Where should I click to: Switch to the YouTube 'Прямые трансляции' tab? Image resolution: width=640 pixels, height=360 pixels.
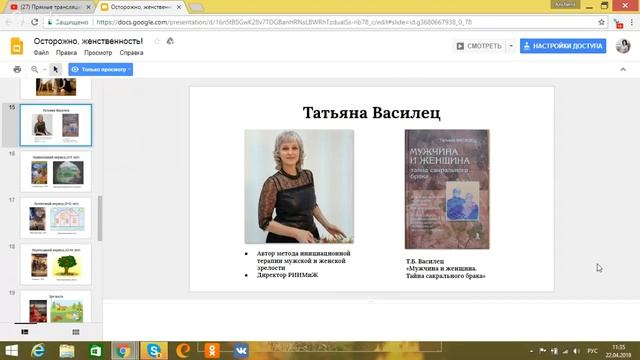tap(50, 7)
